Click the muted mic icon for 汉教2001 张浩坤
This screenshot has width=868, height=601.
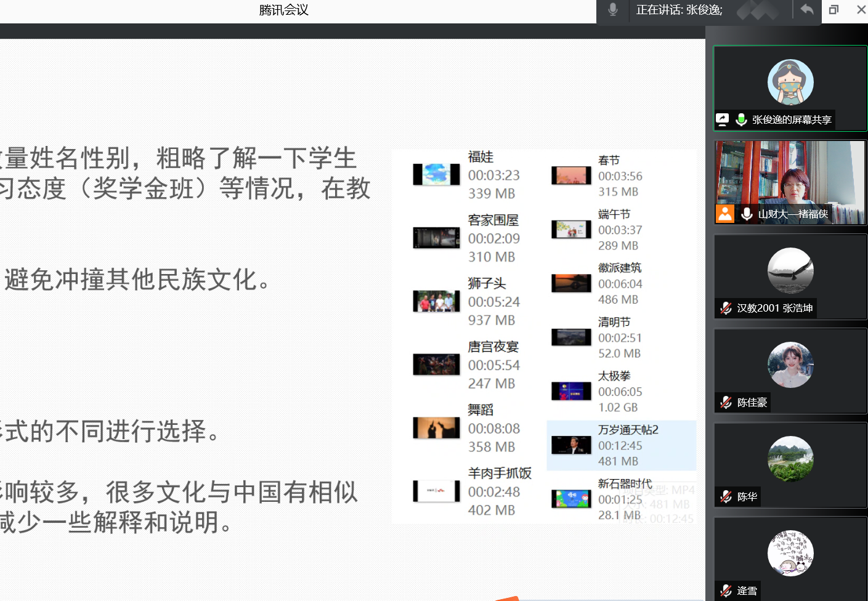[x=726, y=308]
